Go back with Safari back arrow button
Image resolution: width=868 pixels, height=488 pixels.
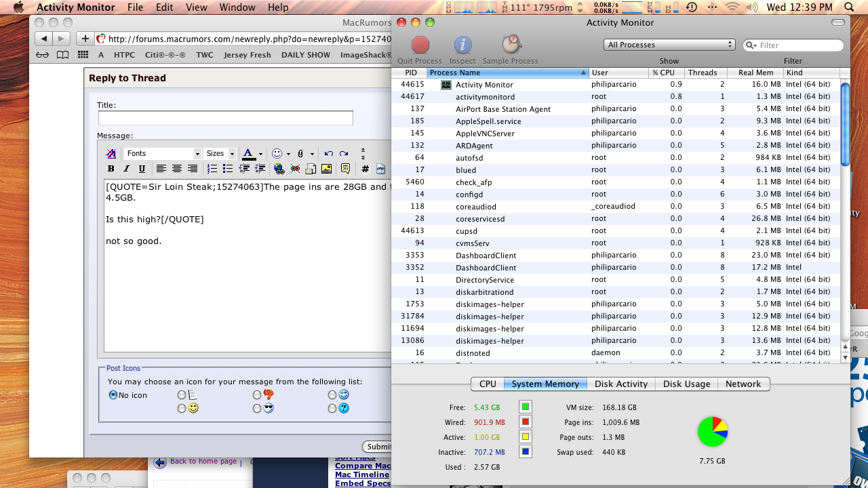point(44,39)
